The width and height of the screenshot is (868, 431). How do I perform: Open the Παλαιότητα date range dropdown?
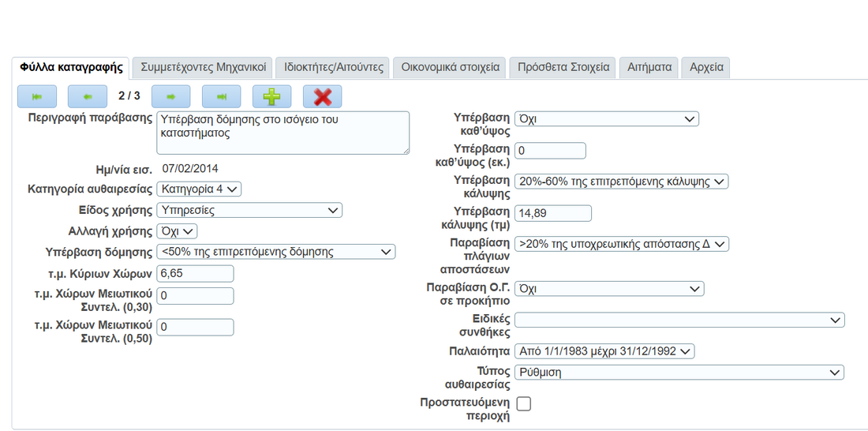coord(604,351)
